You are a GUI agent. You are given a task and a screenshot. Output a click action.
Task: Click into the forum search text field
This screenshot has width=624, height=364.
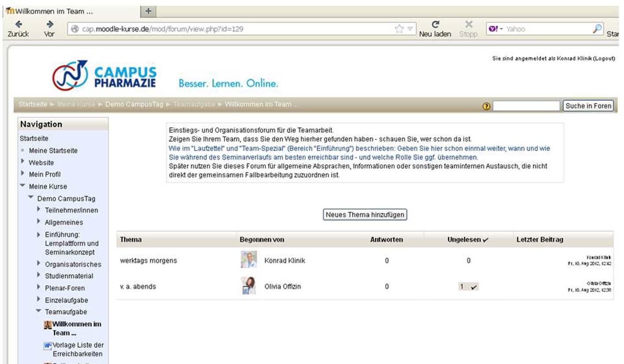point(526,106)
